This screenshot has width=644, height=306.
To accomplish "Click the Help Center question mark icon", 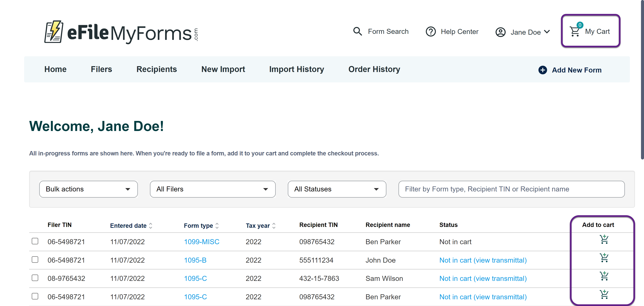I will pos(431,32).
